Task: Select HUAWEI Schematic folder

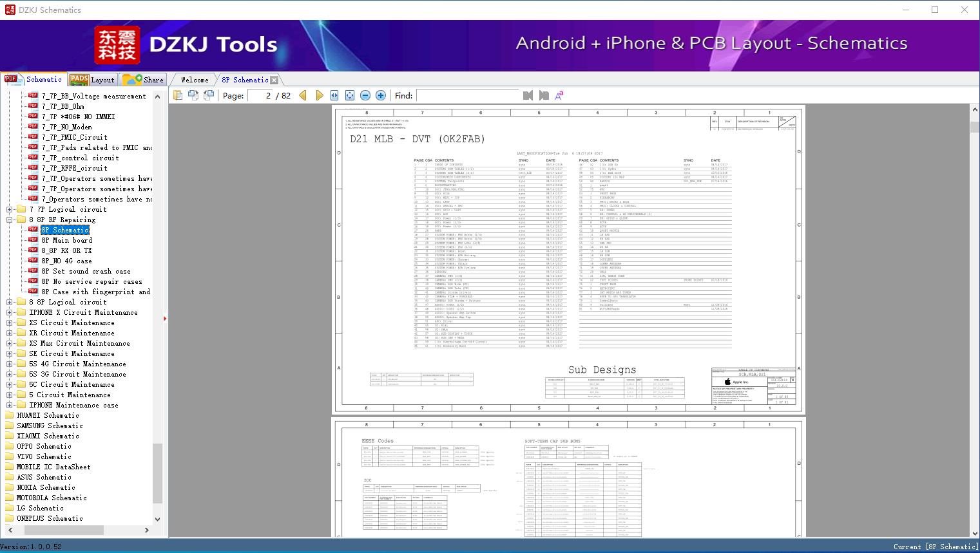Action: click(x=48, y=415)
